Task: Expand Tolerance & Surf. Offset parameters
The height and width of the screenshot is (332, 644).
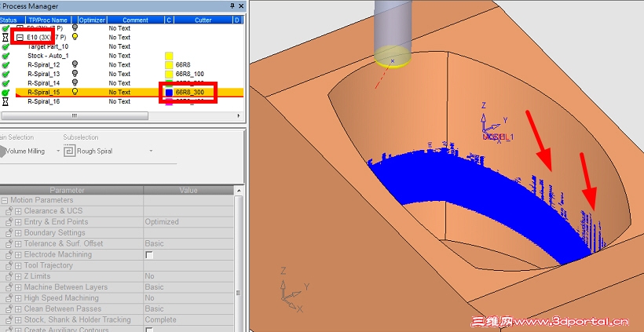Action: (18, 244)
